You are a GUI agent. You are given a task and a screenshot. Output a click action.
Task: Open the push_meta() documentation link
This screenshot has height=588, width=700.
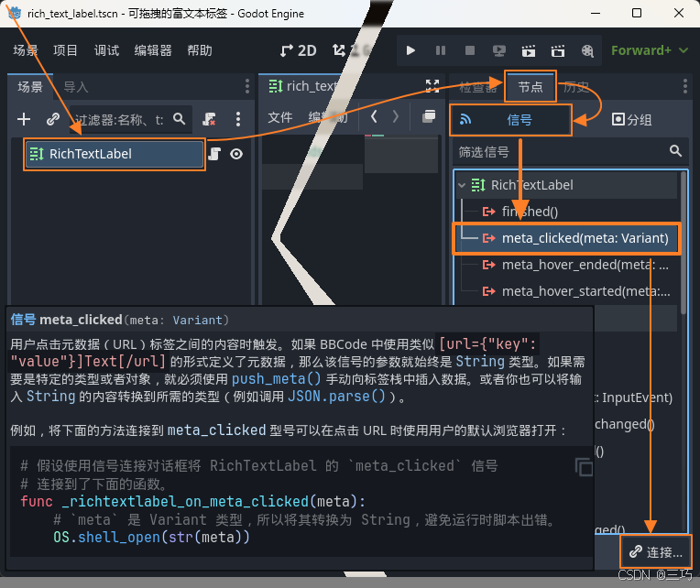[277, 379]
